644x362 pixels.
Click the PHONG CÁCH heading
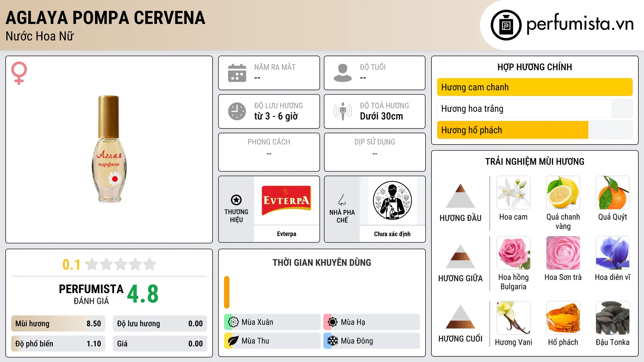pos(269,142)
